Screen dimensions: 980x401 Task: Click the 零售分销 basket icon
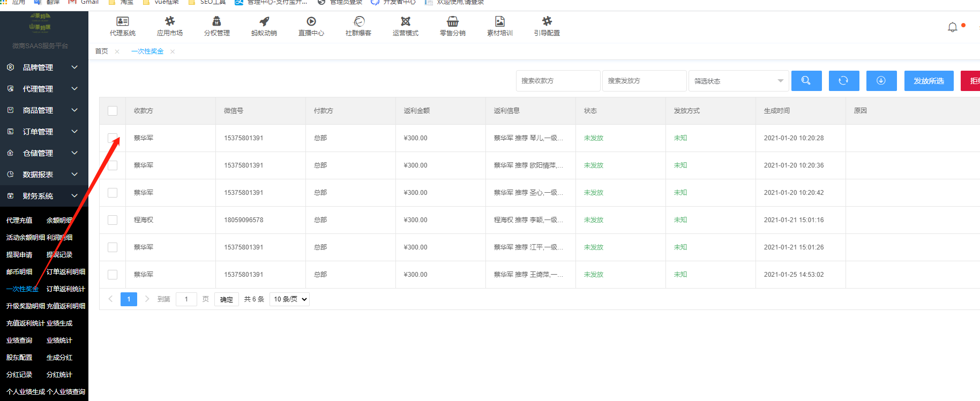[453, 21]
